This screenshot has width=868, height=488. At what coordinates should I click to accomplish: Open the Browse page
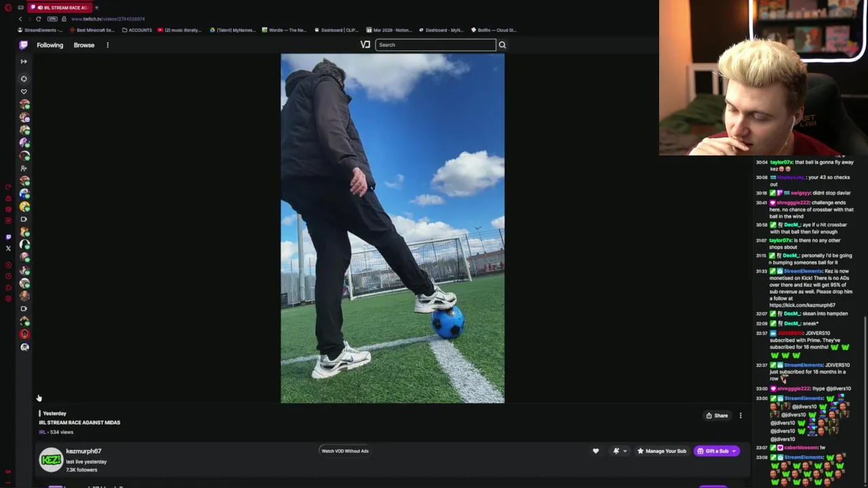84,45
